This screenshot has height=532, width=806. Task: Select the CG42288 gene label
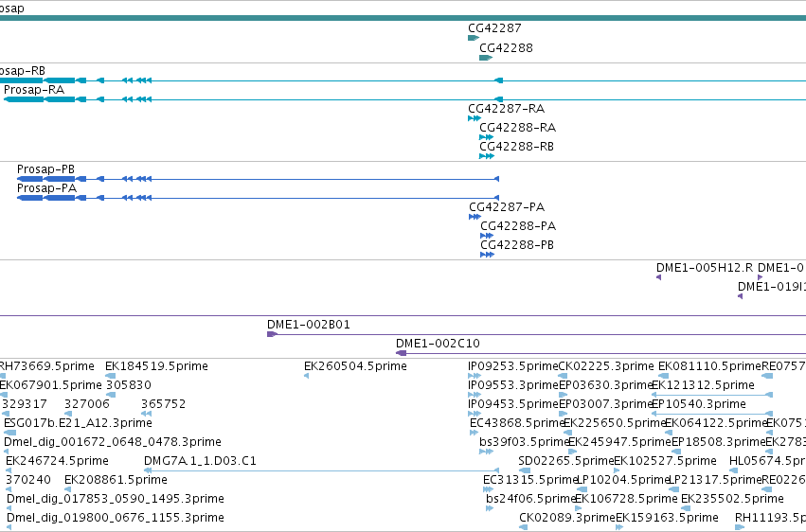tap(507, 47)
